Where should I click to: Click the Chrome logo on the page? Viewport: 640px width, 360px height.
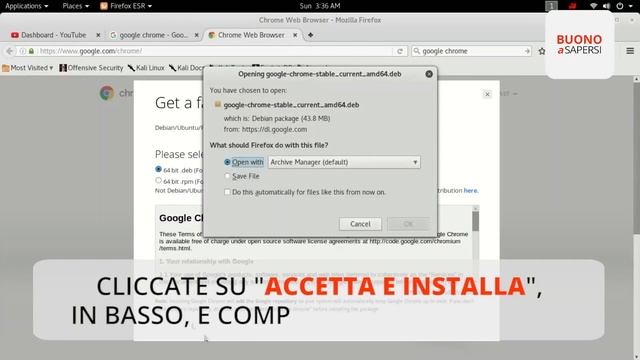tap(107, 93)
